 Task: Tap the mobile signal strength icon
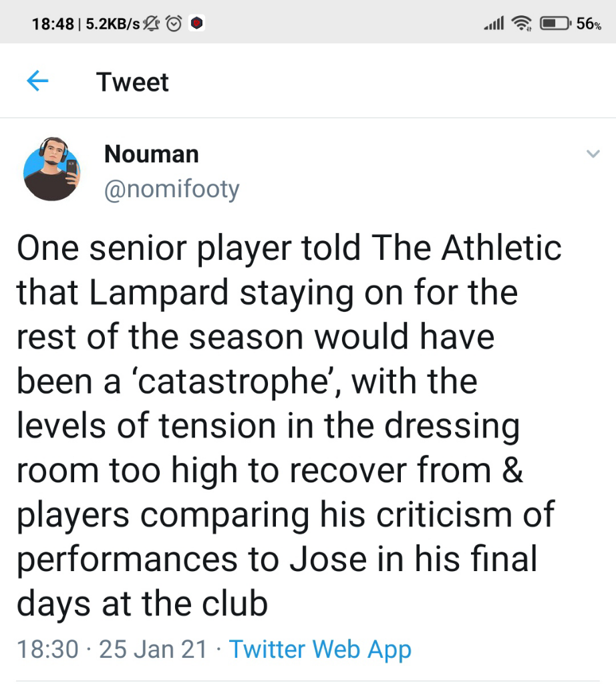[x=493, y=24]
